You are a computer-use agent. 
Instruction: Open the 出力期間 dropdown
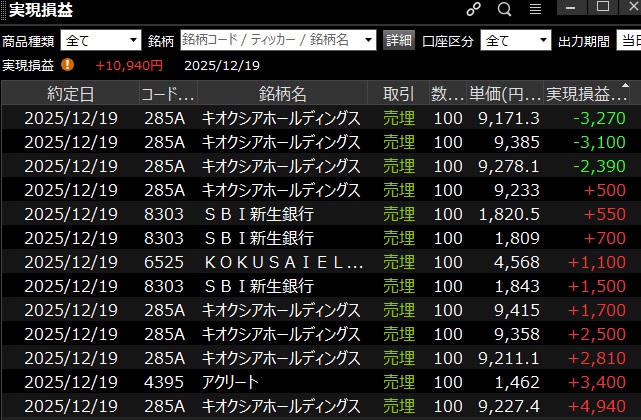[x=627, y=41]
